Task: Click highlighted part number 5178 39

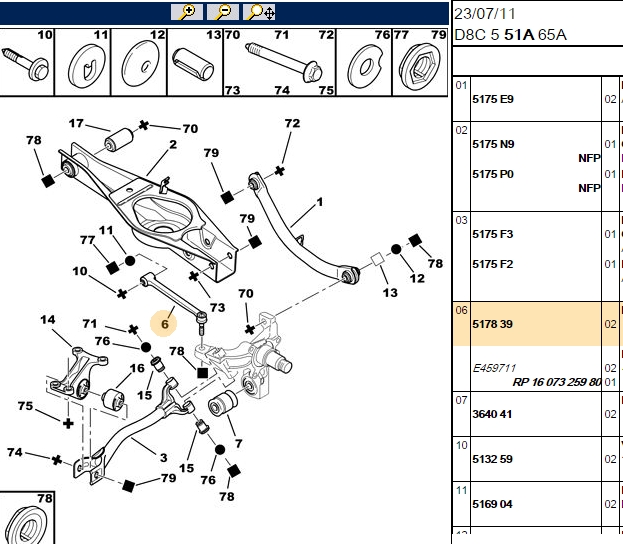Action: click(x=492, y=324)
